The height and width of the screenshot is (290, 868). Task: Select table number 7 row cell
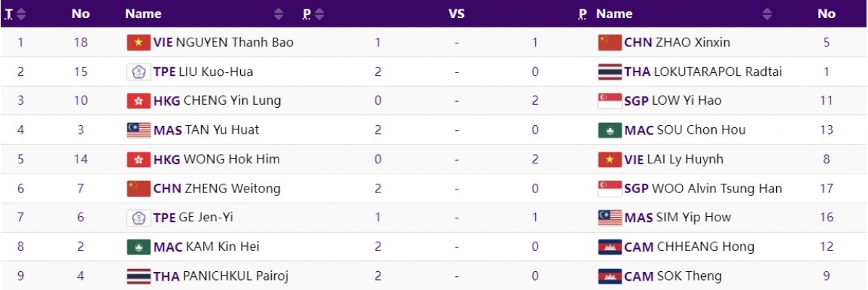coord(21,217)
